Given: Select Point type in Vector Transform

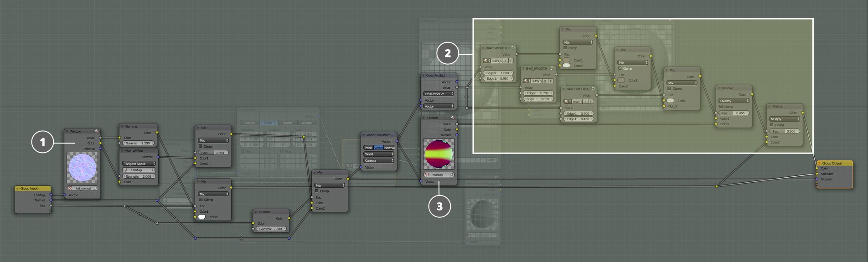Looking at the screenshot, I should (368, 148).
